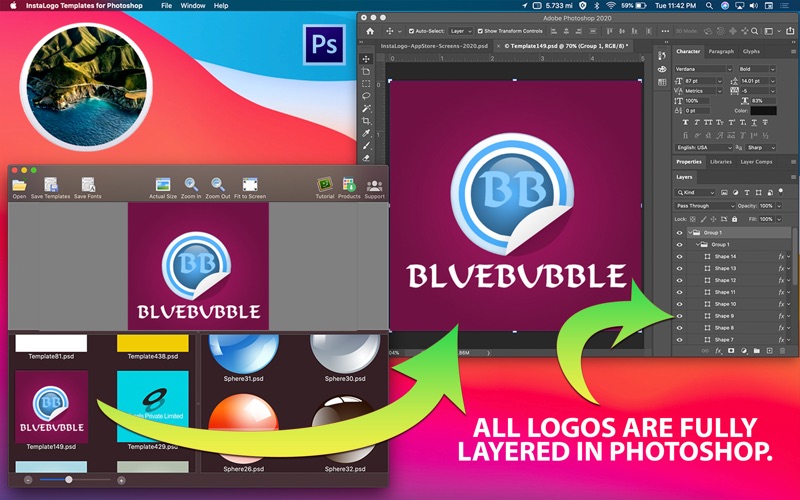Open the Products icon in InstaLogo
The width and height of the screenshot is (800, 500).
tap(349, 188)
